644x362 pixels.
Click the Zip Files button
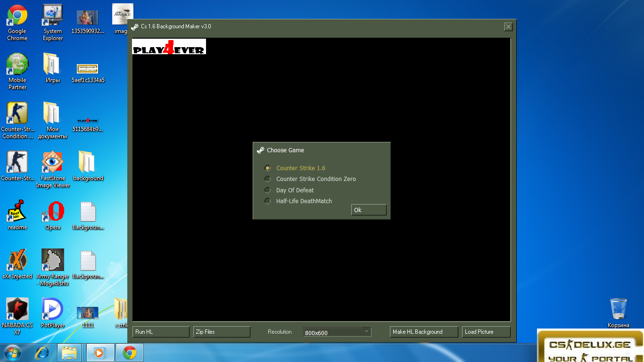click(x=222, y=332)
